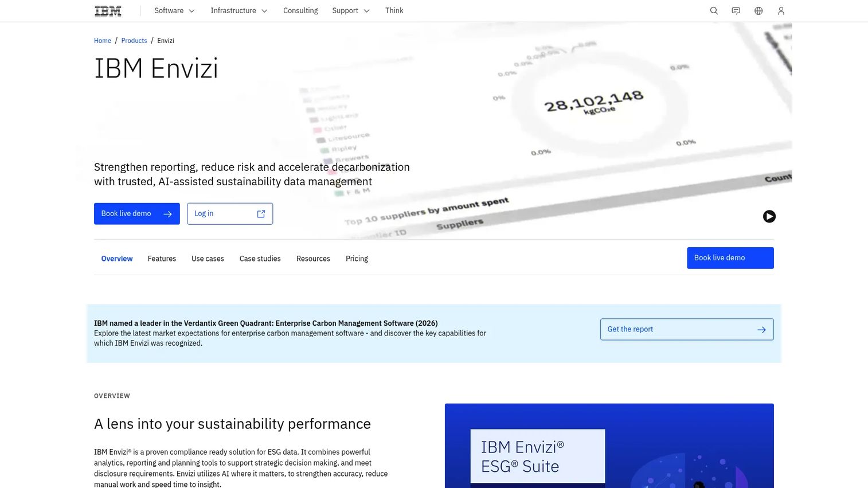Click the Envizi breadcrumb text
The width and height of the screenshot is (868, 488).
[166, 41]
